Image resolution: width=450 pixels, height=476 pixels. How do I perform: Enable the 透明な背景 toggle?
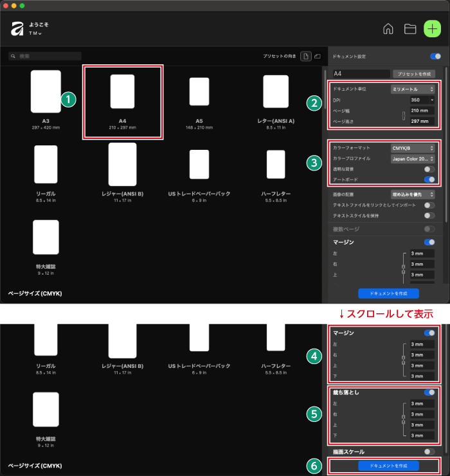[x=429, y=169]
